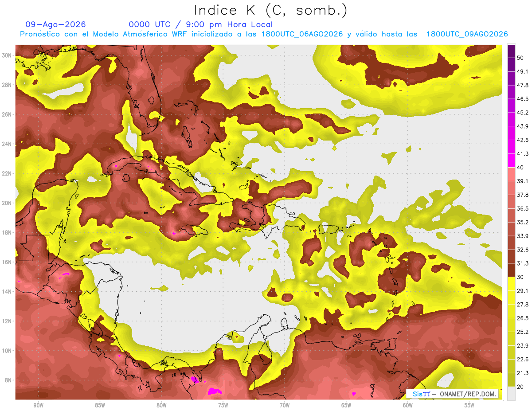
Task: Click legend value '39.1'
Action: [x=522, y=181]
